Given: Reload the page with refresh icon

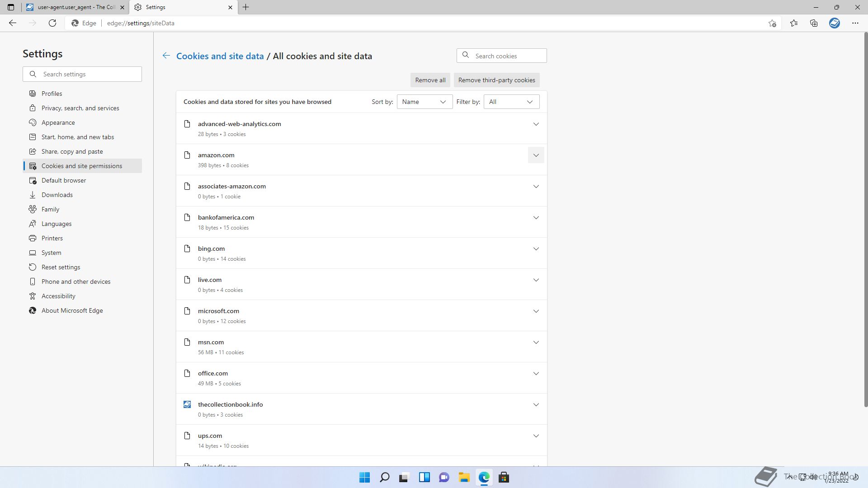Looking at the screenshot, I should (x=52, y=23).
